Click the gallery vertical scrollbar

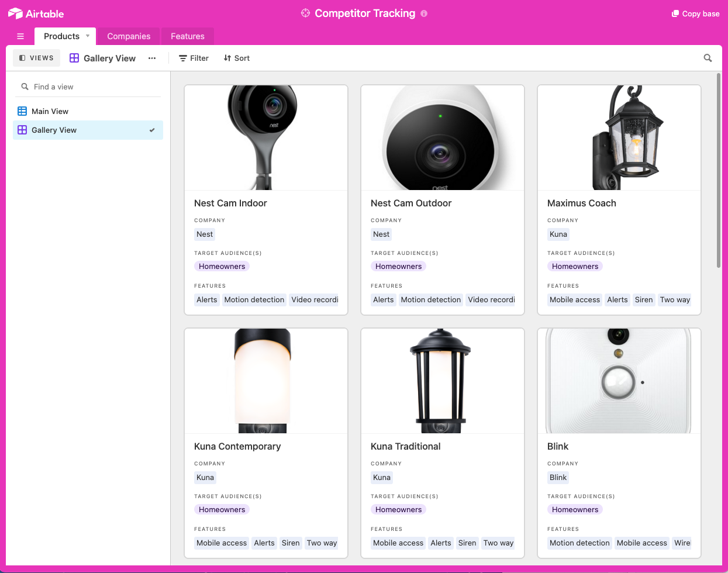[x=719, y=171]
